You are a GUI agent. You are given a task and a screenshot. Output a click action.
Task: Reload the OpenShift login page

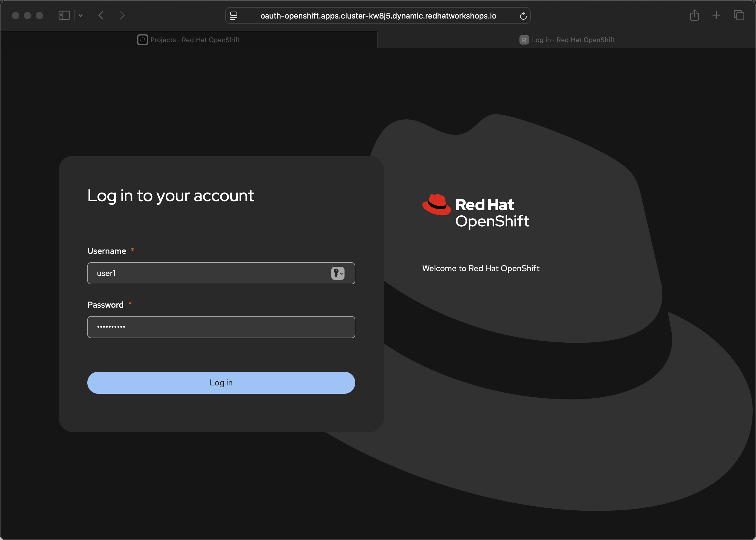tap(523, 16)
